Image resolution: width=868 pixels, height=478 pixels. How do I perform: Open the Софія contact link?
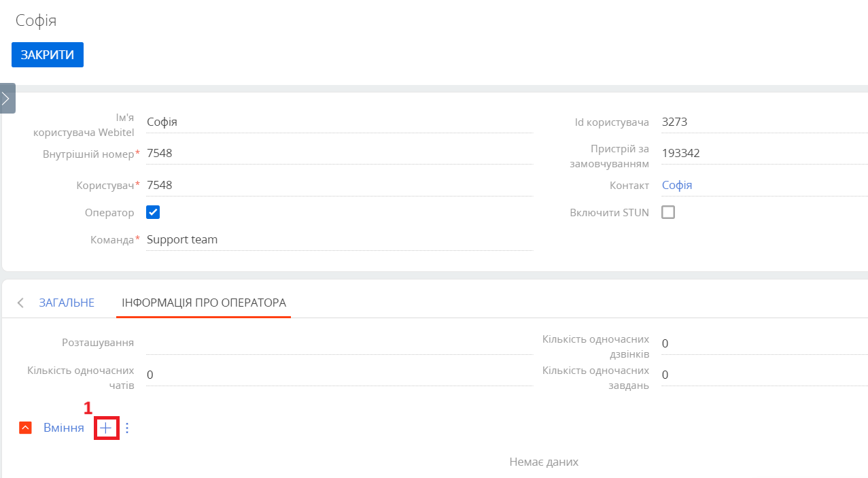click(677, 185)
